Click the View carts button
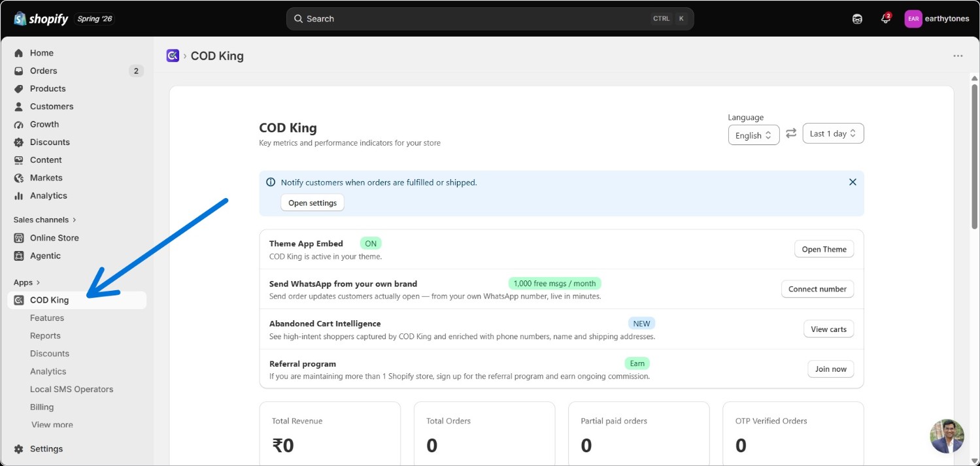The image size is (980, 466). click(x=828, y=329)
